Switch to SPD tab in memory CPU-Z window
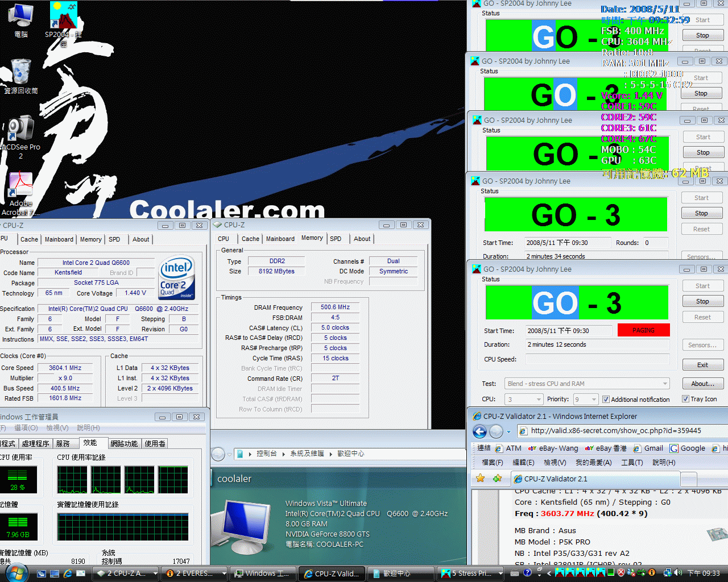The image size is (728, 582). coord(336,239)
